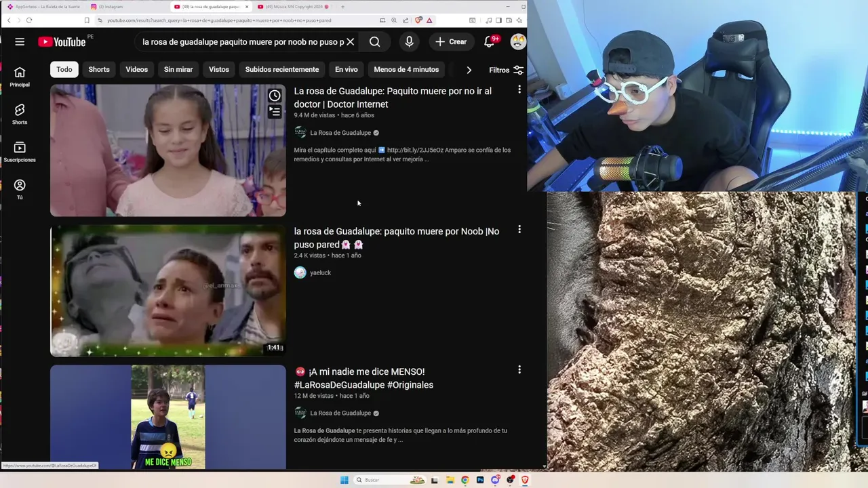Viewport: 868px width, 488px height.
Task: Open the YouTube hamburger guide menu
Action: (x=20, y=42)
